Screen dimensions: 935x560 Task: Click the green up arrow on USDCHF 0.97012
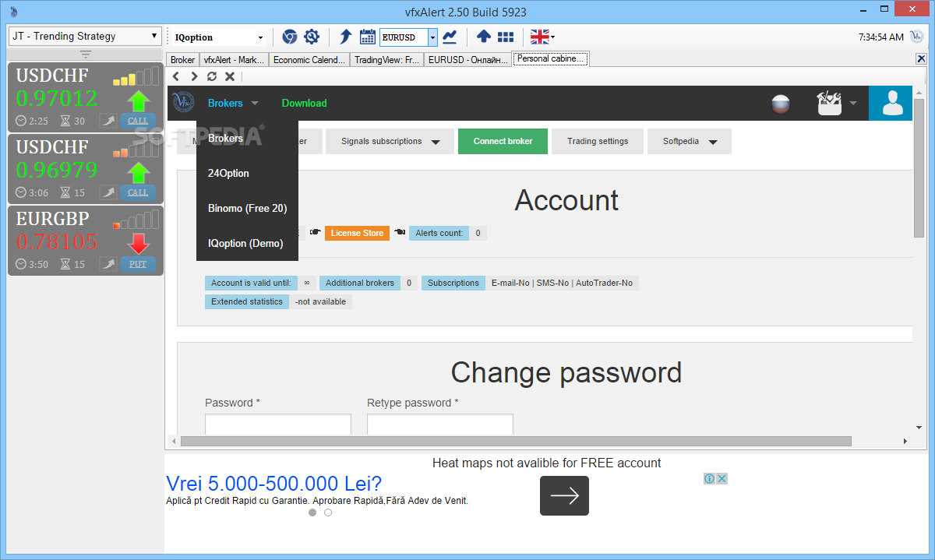tap(138, 102)
